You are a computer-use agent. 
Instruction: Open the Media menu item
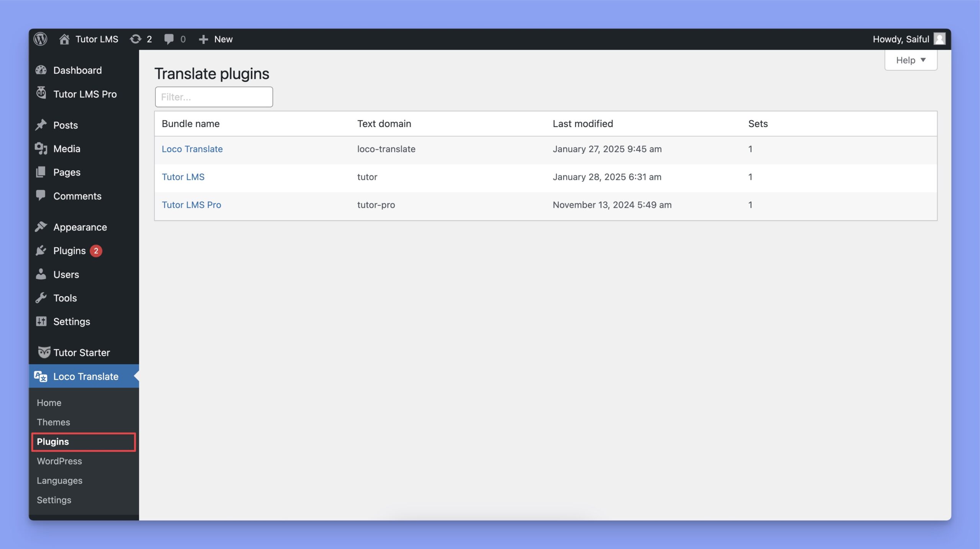pyautogui.click(x=67, y=149)
